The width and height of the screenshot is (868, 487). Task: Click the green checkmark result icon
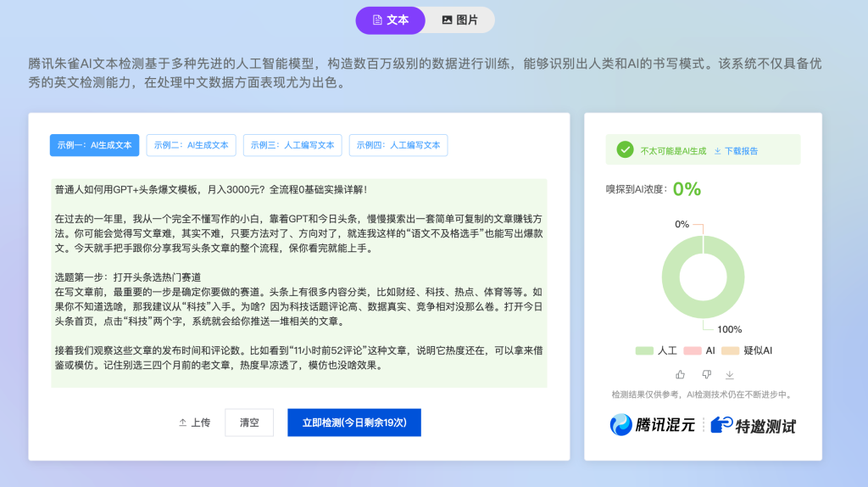(625, 149)
